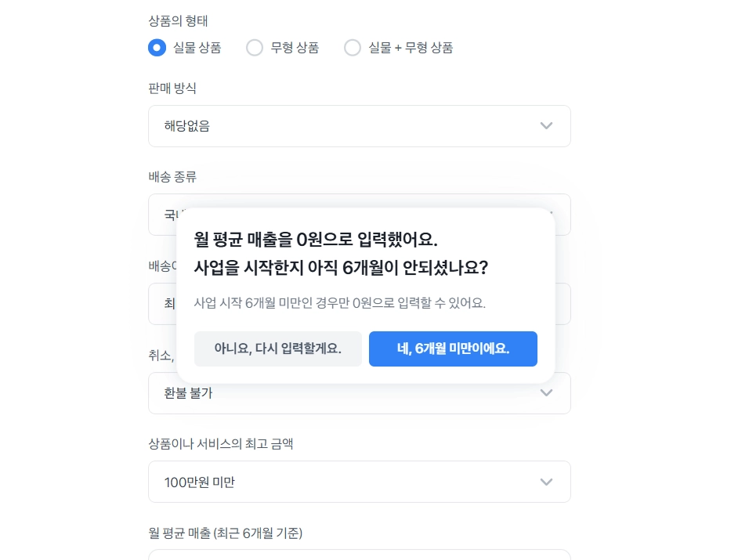Screen dimensions: 749x560
Task: Choose the 무형 상품 radio option
Action: point(255,48)
